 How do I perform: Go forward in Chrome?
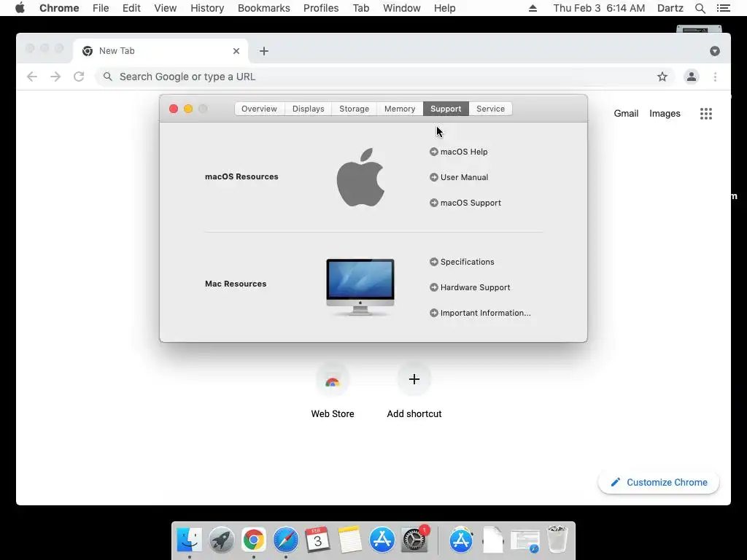[55, 77]
